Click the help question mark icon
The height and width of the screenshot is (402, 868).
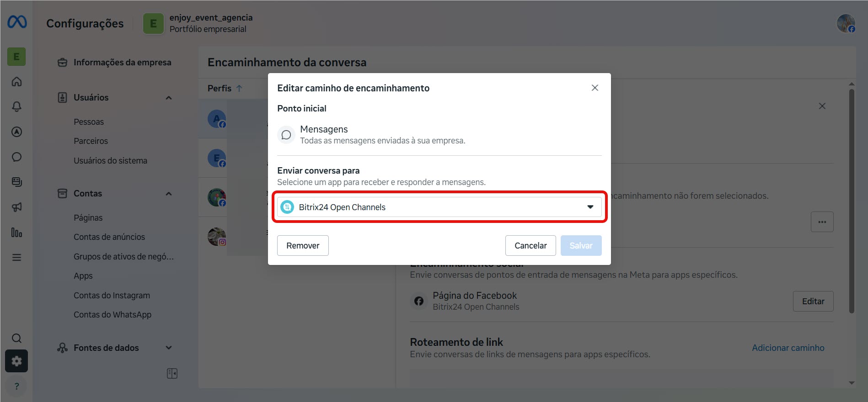16,386
